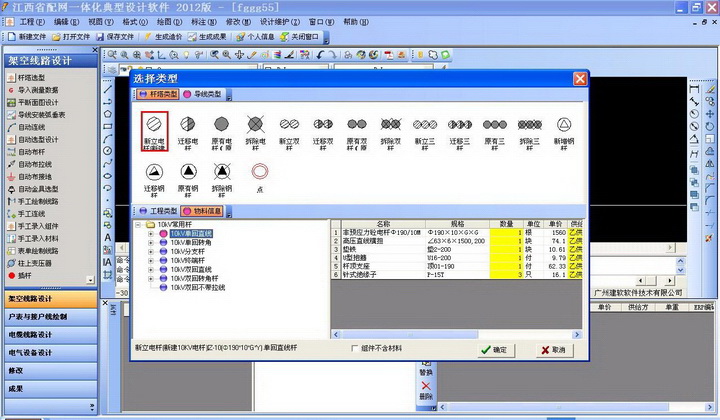
Task: Choose the 原有三杆 triple pole icon
Action: 495,132
